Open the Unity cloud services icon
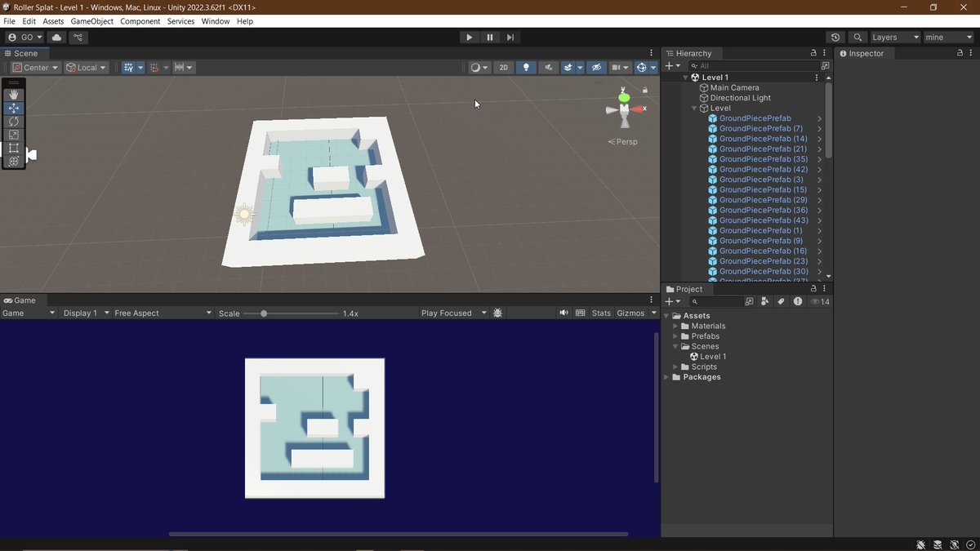This screenshot has height=551, width=980. coord(56,37)
